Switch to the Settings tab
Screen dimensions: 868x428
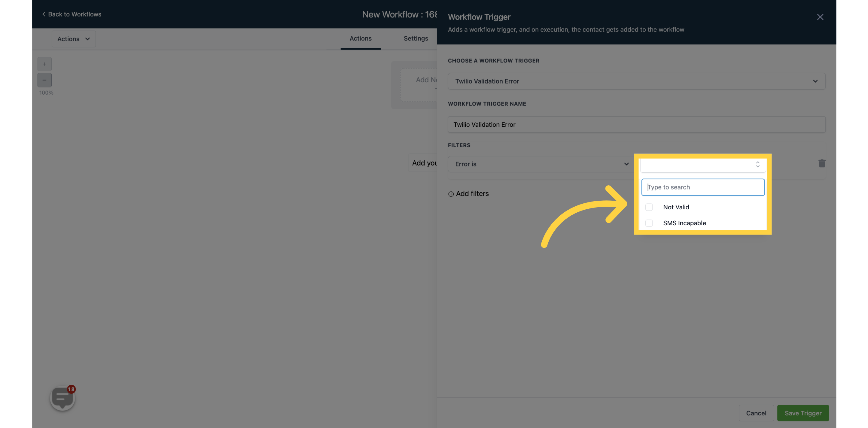tap(416, 39)
